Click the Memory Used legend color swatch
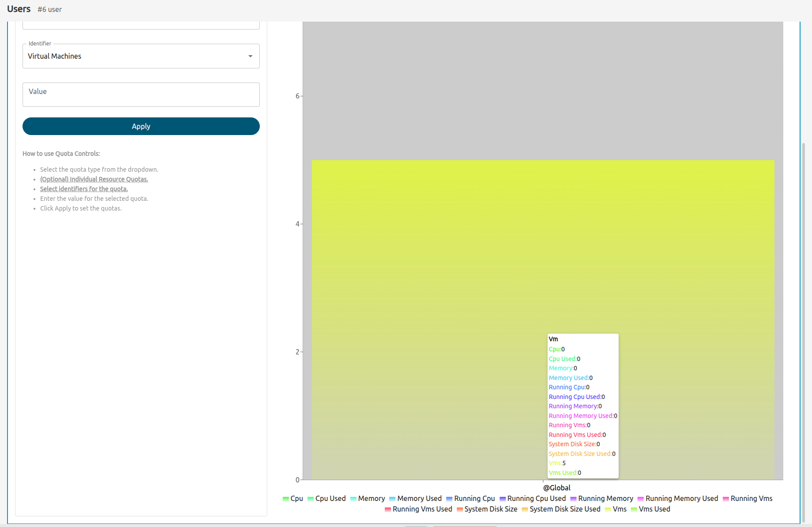 click(x=392, y=499)
